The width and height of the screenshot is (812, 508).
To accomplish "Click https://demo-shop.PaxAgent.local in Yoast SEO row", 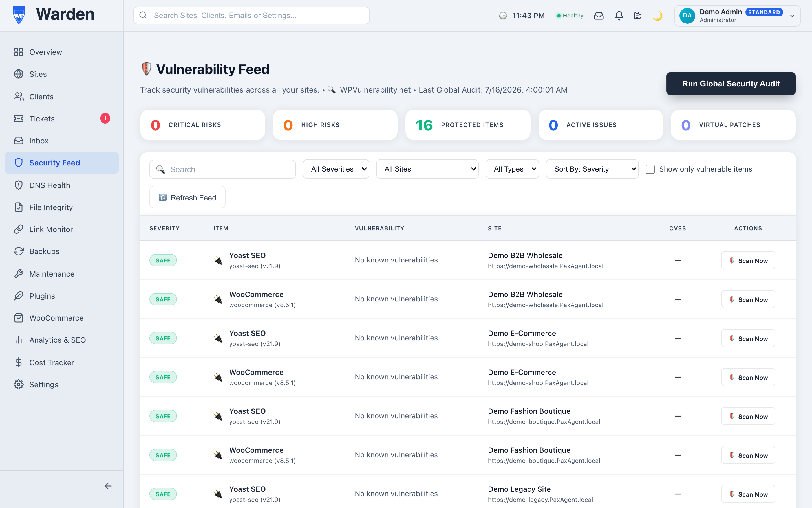I will coord(538,344).
